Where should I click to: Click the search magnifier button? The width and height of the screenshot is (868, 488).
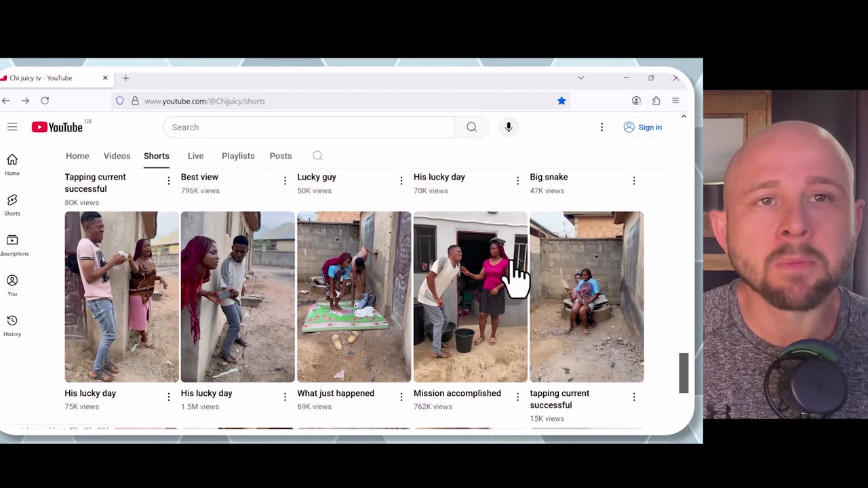471,127
